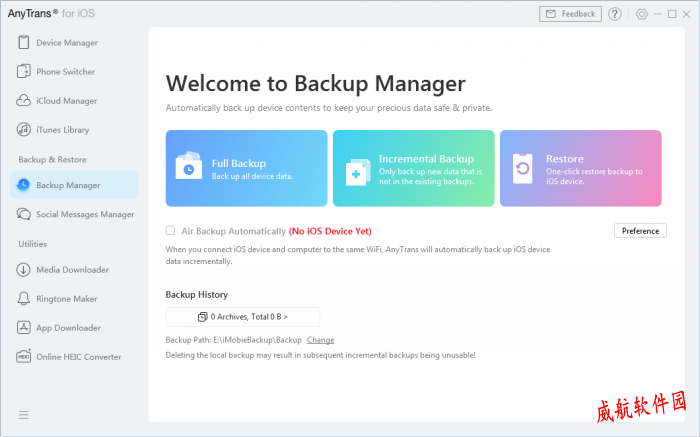Open the Preference button
The image size is (700, 437).
click(x=640, y=231)
